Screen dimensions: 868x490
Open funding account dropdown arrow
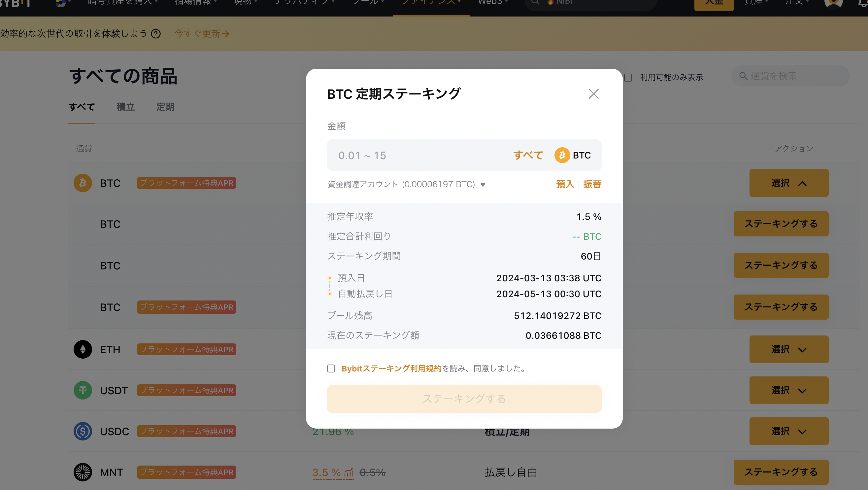(x=483, y=185)
